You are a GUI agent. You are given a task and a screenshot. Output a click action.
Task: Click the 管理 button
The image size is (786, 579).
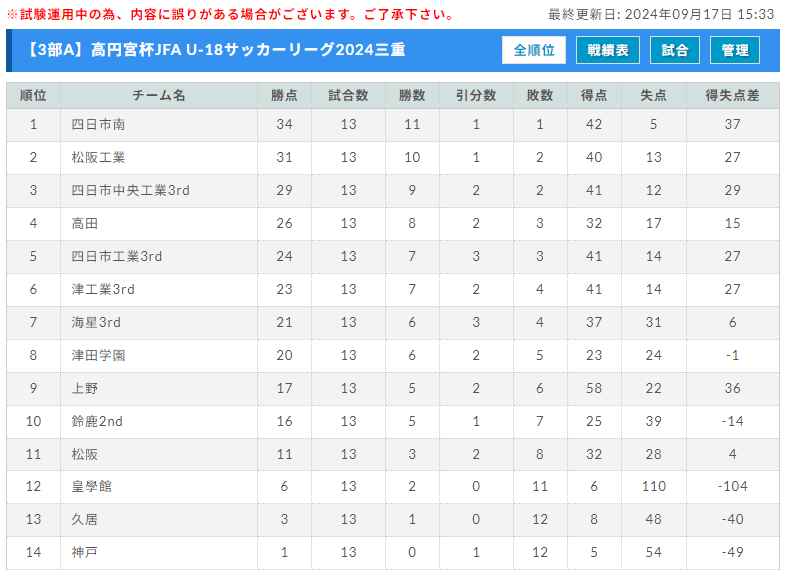click(735, 50)
